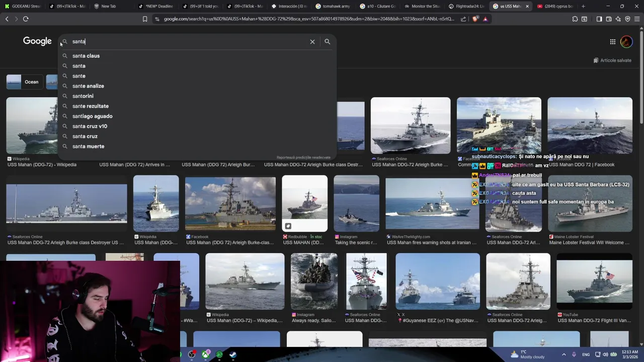The image size is (644, 362).
Task: Select the Ocean filter chip
Action: click(24, 82)
